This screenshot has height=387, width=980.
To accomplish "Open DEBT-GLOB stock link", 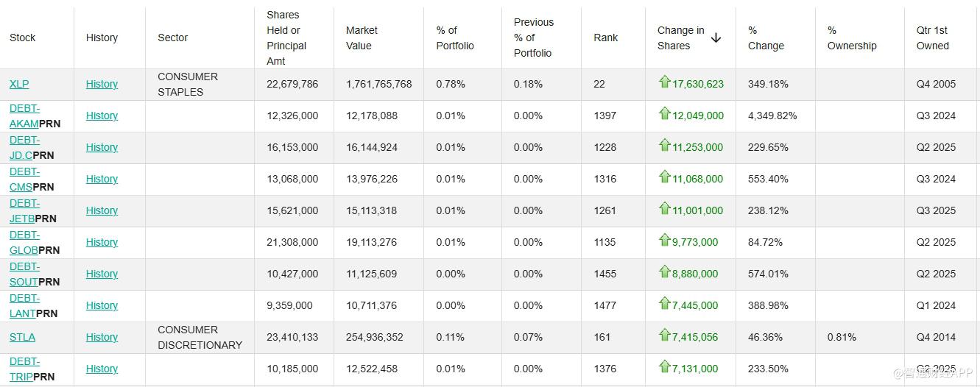I will [24, 243].
